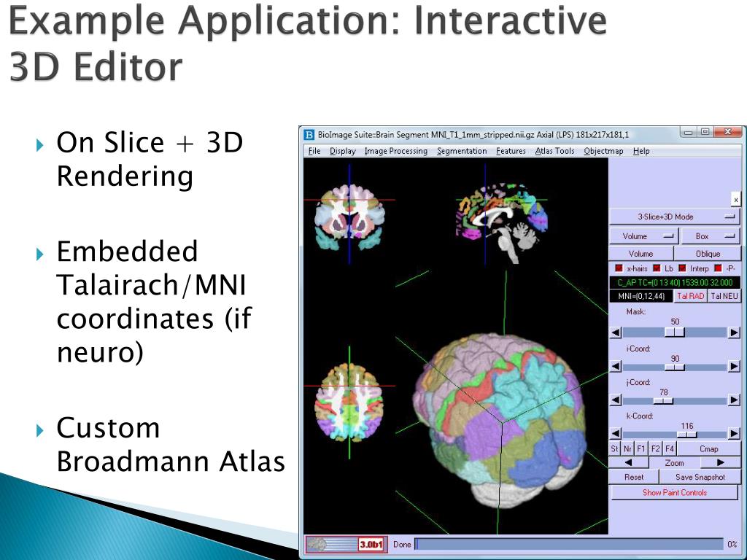Click the St colormap preset button
This screenshot has width=747, height=560.
point(614,448)
